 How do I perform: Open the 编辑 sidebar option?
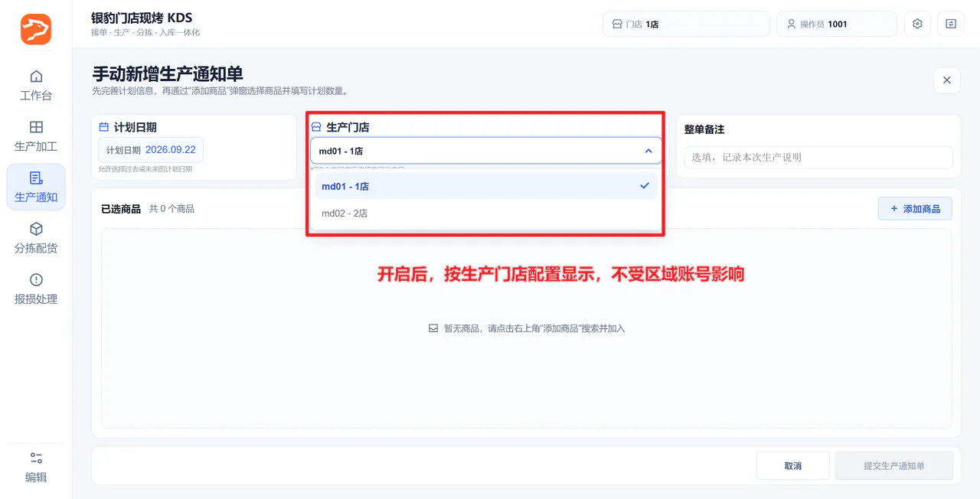pyautogui.click(x=36, y=467)
